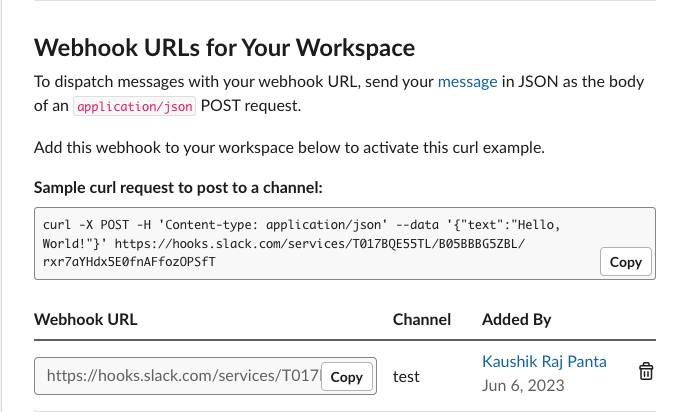688x412 pixels.
Task: Click the "Add this webhook to your workspace" sentence
Action: 290,148
